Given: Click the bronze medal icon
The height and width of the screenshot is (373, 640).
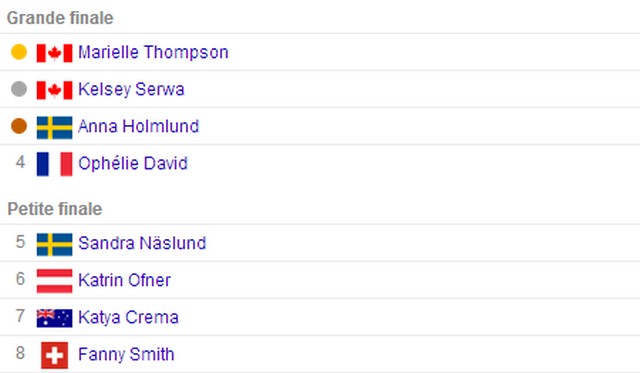Looking at the screenshot, I should pyautogui.click(x=19, y=126).
